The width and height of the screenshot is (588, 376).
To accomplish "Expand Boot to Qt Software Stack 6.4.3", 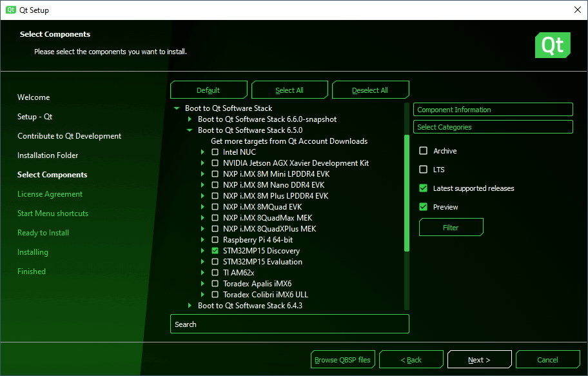I will click(190, 306).
